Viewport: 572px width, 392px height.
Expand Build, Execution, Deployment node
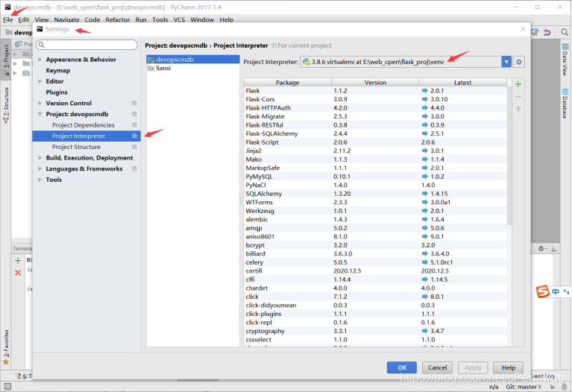coord(40,158)
